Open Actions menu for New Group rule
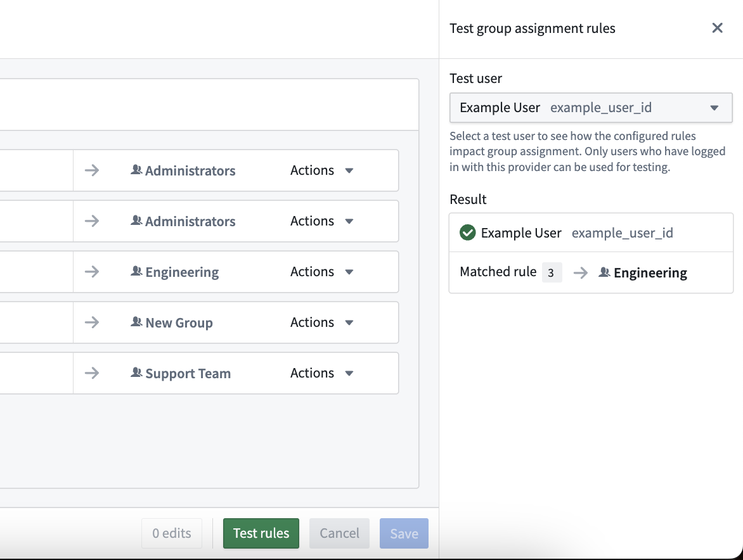The image size is (743, 560). point(322,322)
